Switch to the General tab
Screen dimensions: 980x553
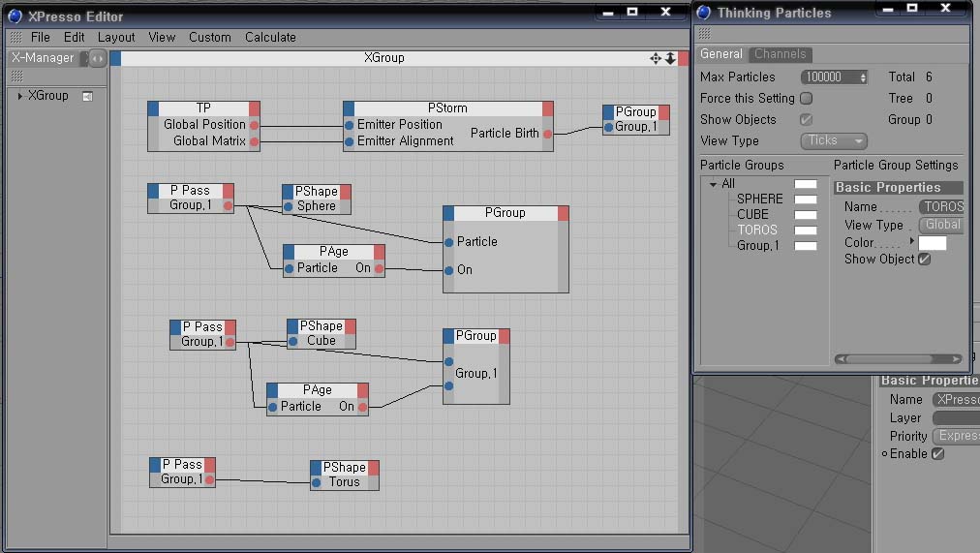pyautogui.click(x=721, y=53)
